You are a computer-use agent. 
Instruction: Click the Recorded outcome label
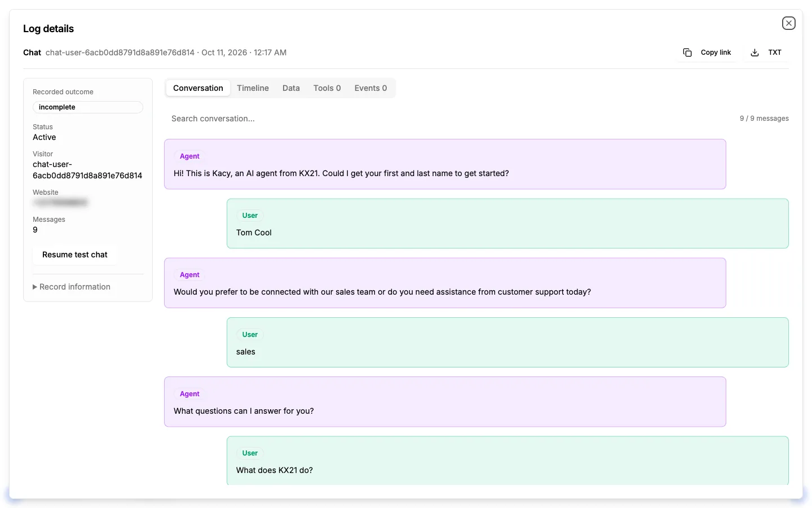tap(63, 92)
